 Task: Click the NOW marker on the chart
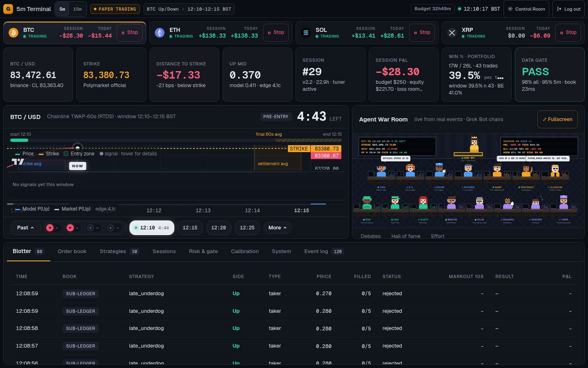click(78, 166)
